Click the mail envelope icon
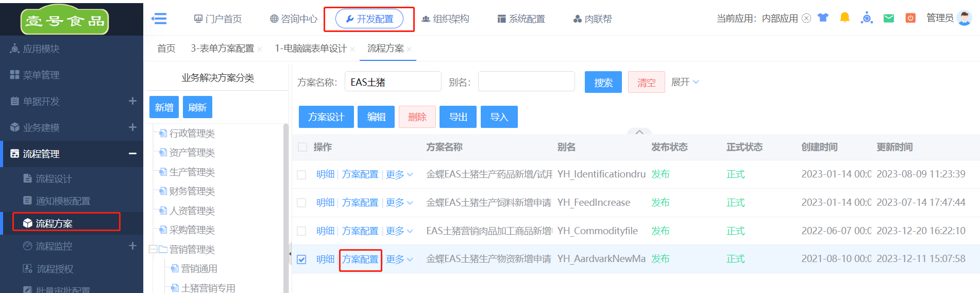Image resolution: width=980 pixels, height=293 pixels. (x=888, y=19)
